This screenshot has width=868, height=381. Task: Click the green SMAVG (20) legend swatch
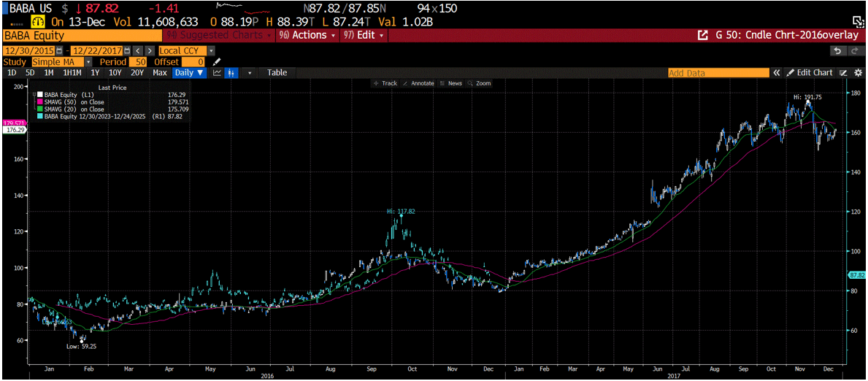click(x=40, y=109)
